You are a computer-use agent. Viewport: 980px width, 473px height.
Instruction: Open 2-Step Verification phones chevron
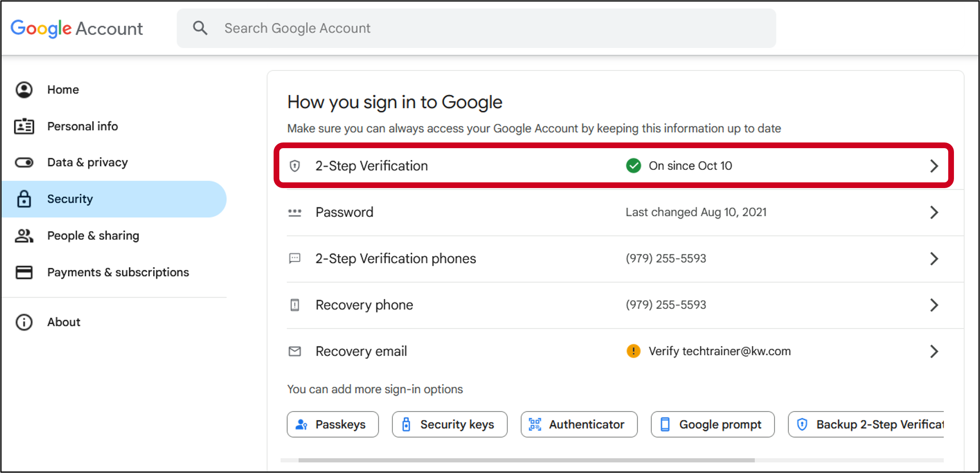tap(934, 258)
